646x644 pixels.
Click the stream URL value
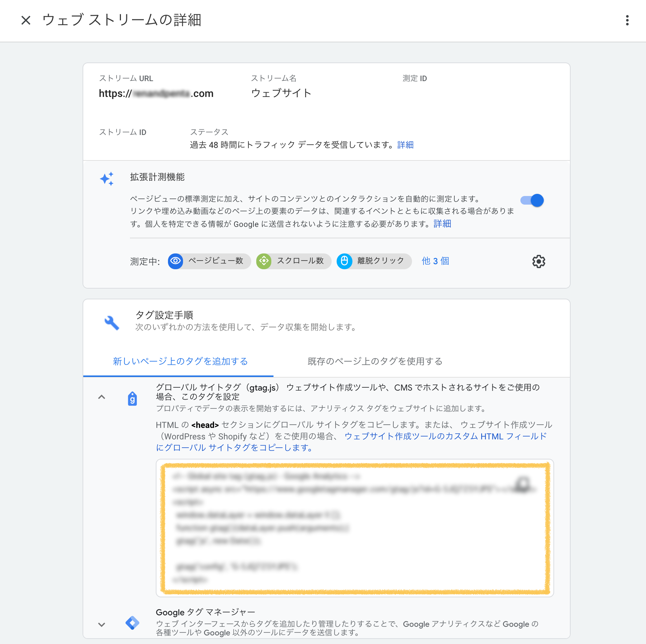pyautogui.click(x=156, y=94)
